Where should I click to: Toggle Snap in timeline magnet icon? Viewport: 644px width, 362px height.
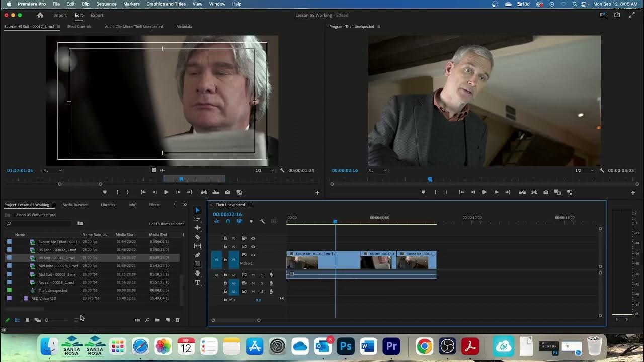228,221
